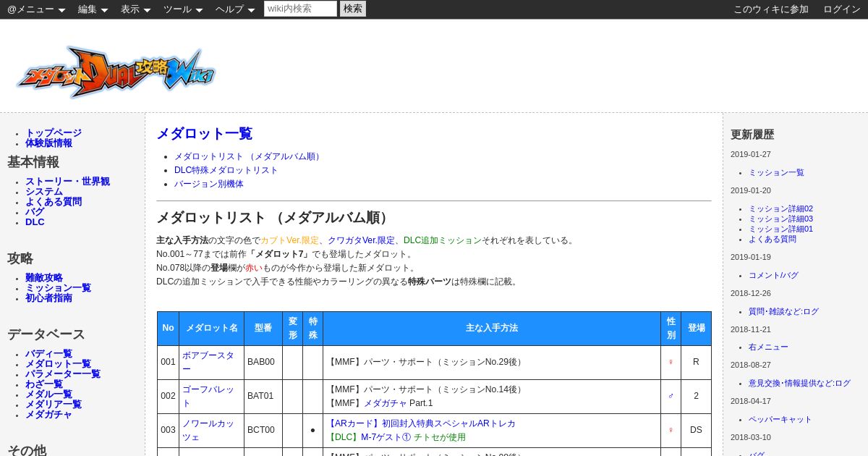Open 意見交換･情報提供など:ログ link
Image resolution: width=868 pixels, height=456 pixels.
(799, 384)
